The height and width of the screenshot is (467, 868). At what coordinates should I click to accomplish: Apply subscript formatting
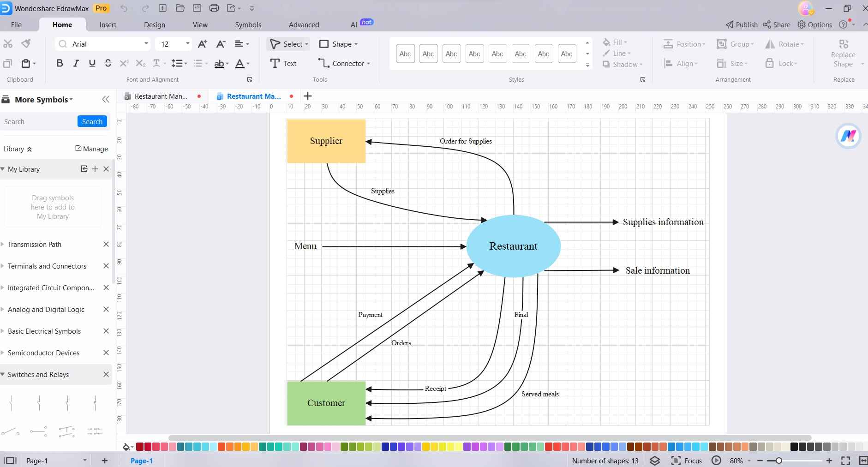click(x=141, y=63)
